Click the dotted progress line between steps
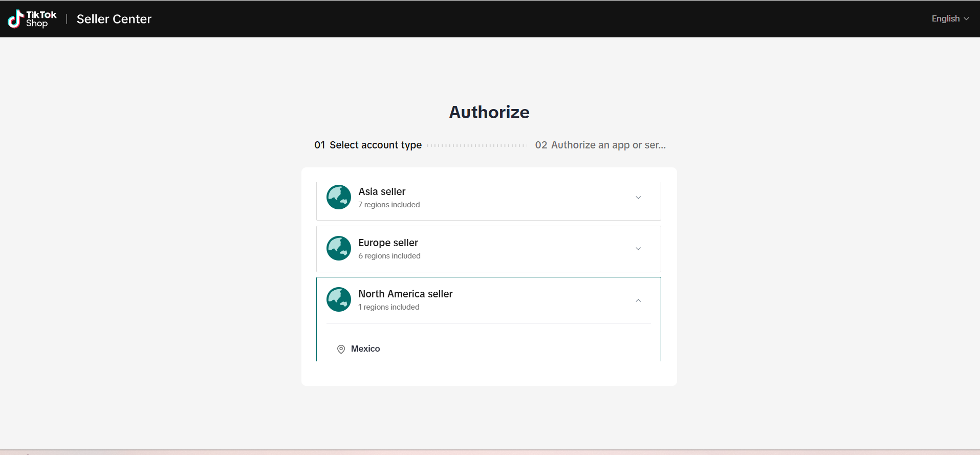The width and height of the screenshot is (980, 455). [x=475, y=145]
